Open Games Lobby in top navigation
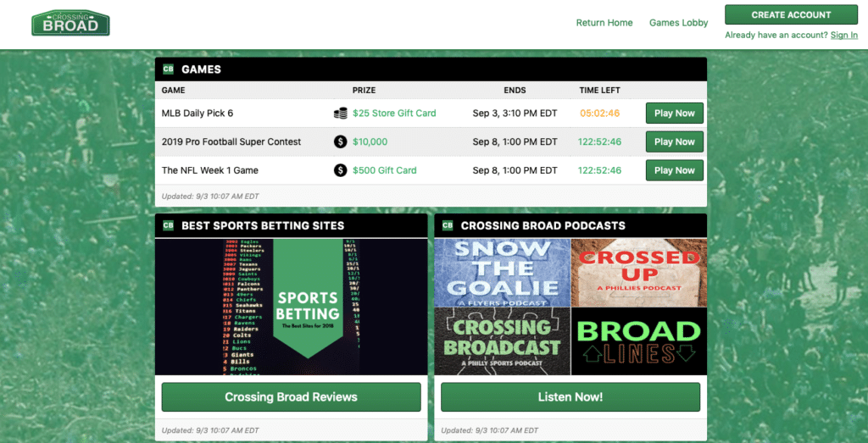Viewport: 868px width, 443px height. pos(678,23)
